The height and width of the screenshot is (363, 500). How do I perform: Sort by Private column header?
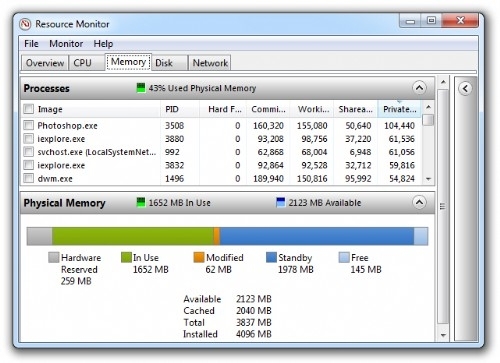(399, 109)
